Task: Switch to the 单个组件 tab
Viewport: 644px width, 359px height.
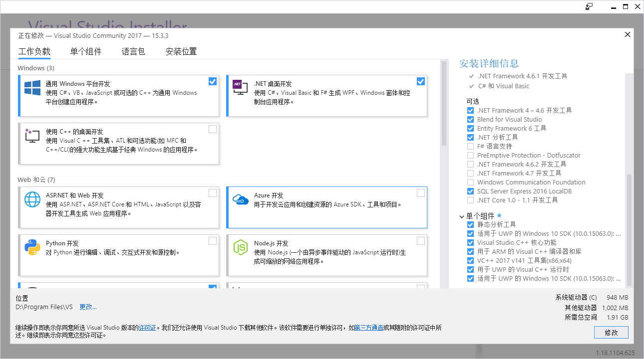Action: [x=86, y=51]
